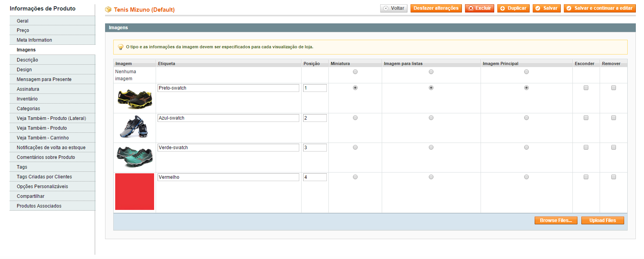Click the lightbulb note icon
Image resolution: width=644 pixels, height=259 pixels.
click(121, 47)
